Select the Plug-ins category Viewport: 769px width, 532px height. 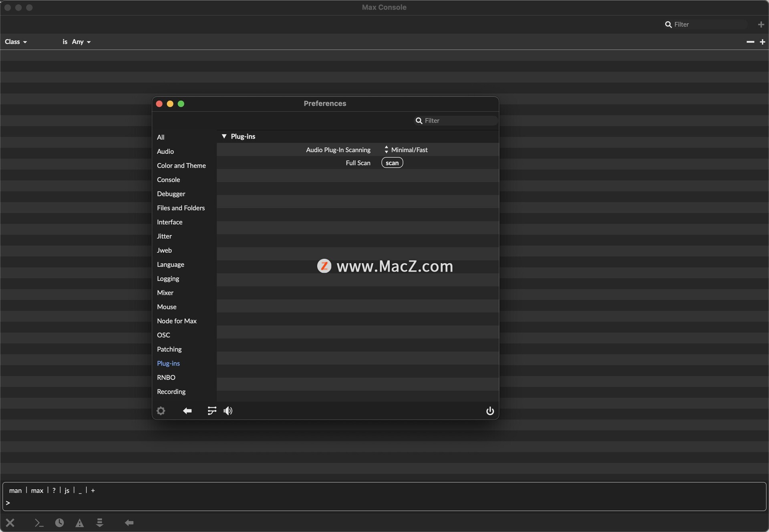[x=168, y=363]
